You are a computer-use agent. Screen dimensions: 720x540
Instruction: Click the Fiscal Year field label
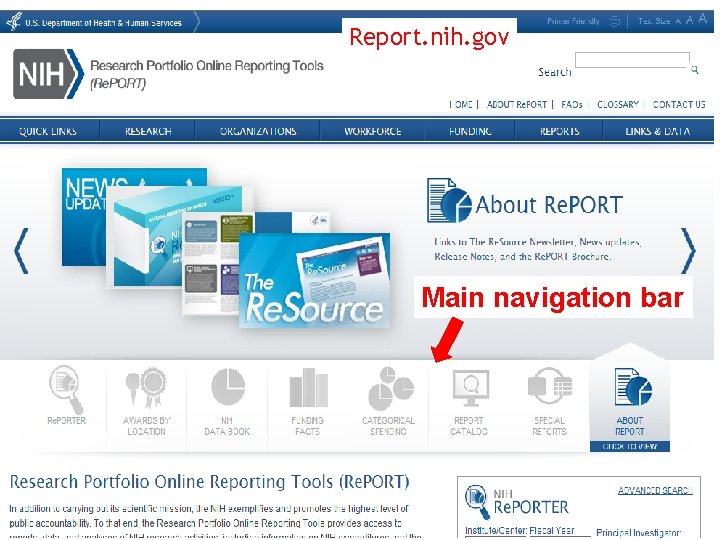[x=552, y=531]
